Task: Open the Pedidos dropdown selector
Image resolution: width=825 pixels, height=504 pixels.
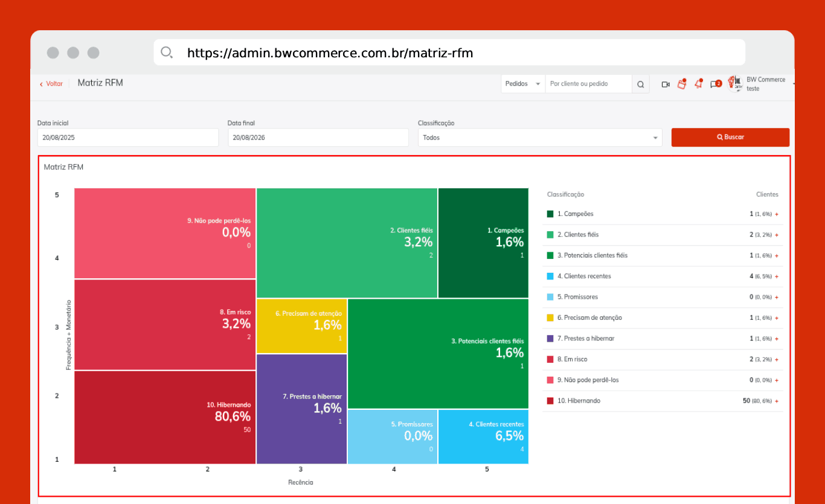Action: point(523,84)
